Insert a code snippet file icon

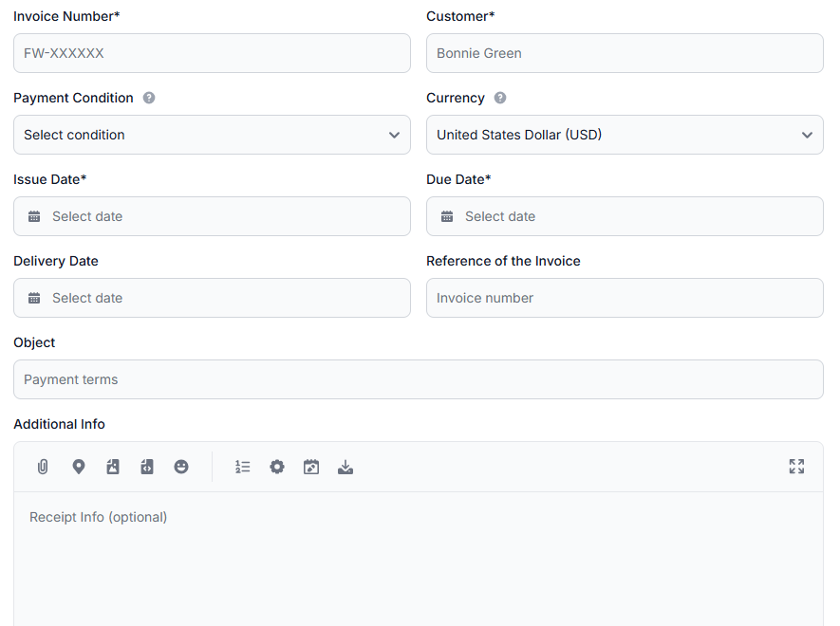(147, 467)
